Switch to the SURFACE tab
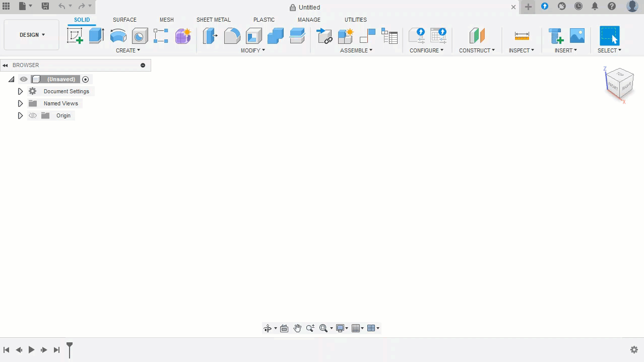The height and width of the screenshot is (362, 644). point(124,20)
